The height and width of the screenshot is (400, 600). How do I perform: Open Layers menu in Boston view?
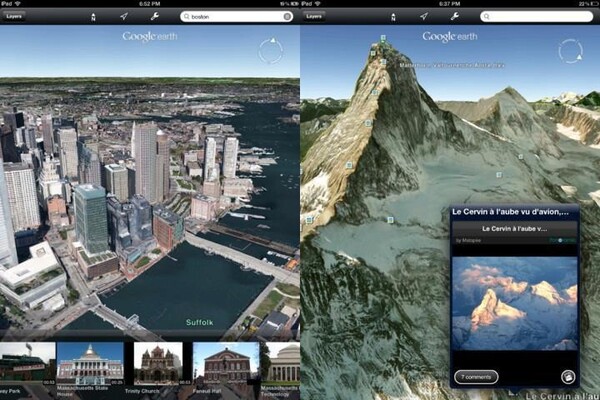pyautogui.click(x=13, y=17)
